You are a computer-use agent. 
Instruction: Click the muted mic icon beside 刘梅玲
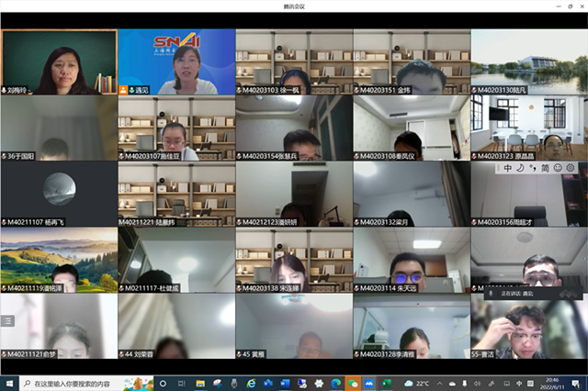[x=5, y=90]
